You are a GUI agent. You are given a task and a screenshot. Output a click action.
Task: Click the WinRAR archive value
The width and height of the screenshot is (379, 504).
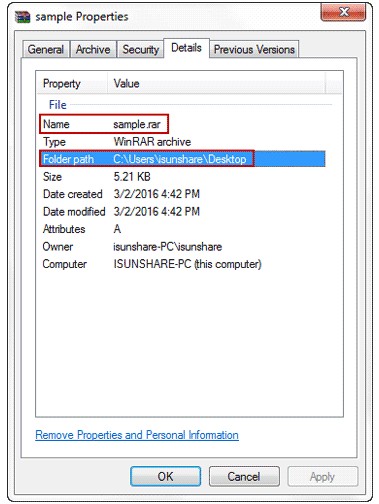pos(152,142)
